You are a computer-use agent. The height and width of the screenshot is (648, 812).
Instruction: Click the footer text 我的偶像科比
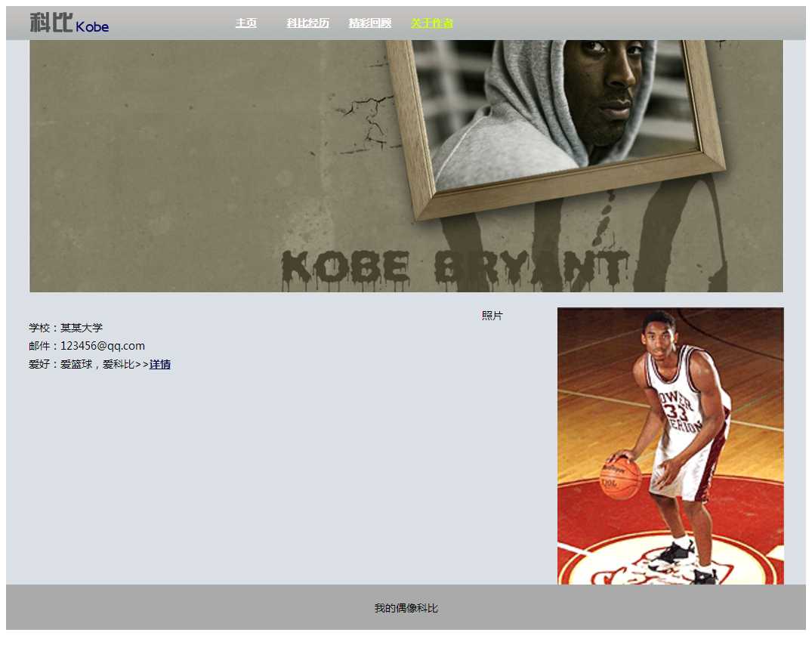click(406, 608)
